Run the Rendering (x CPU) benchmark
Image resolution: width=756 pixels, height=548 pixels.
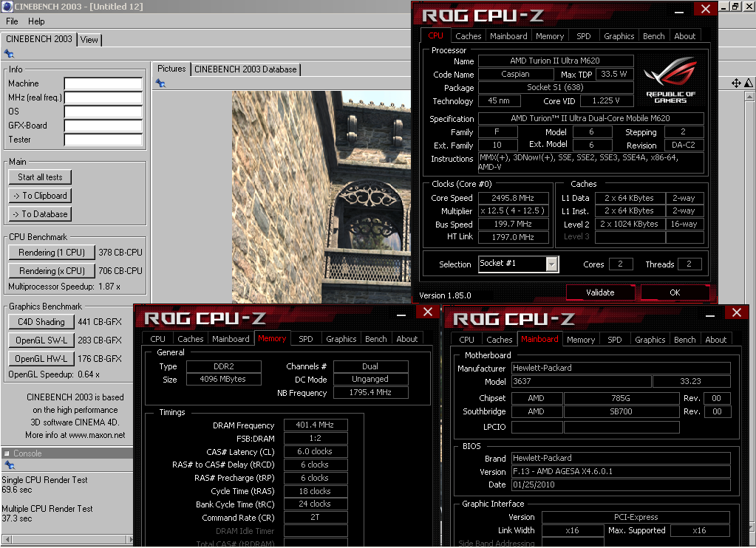click(51, 271)
